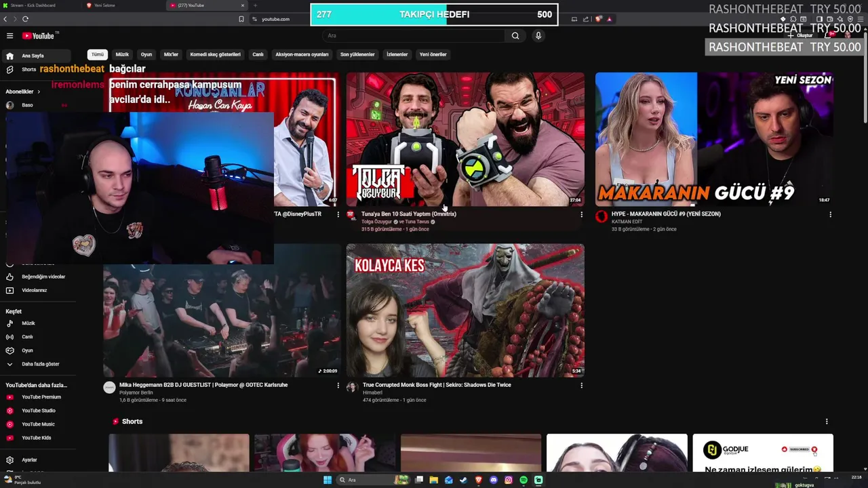Click the True Corrupted Monk Boss Fight title
The height and width of the screenshot is (488, 868).
coord(437,385)
